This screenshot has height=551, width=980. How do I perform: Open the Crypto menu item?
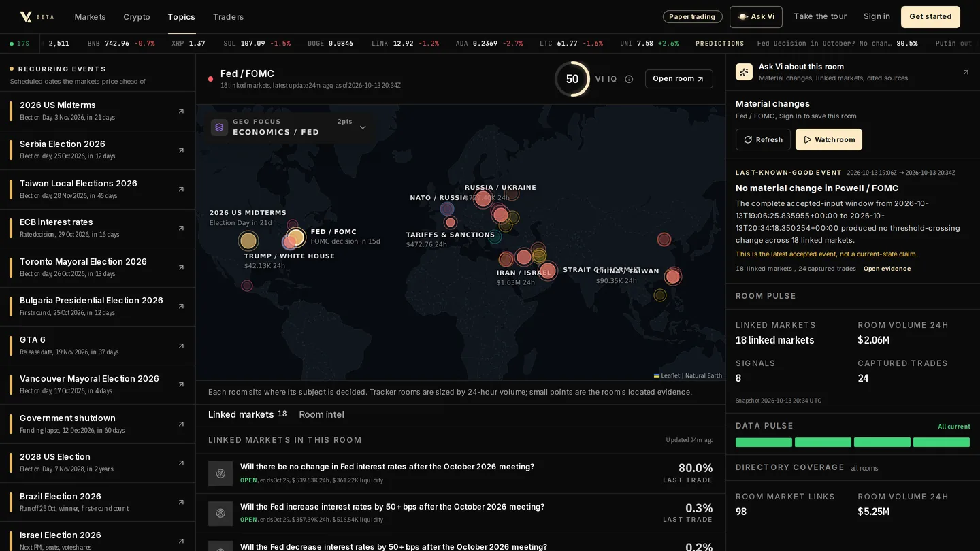tap(137, 17)
